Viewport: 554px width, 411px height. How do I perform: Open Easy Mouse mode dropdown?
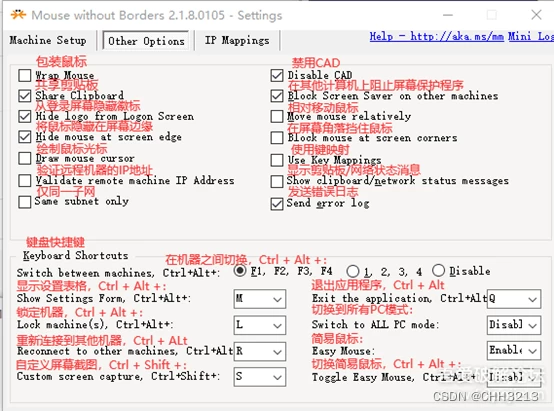click(x=514, y=351)
